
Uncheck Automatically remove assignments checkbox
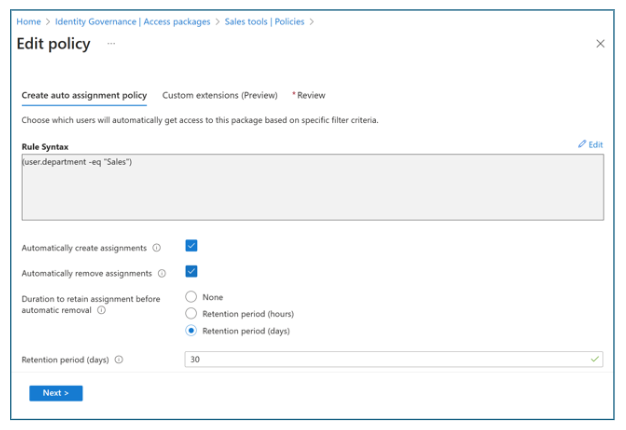[191, 271]
